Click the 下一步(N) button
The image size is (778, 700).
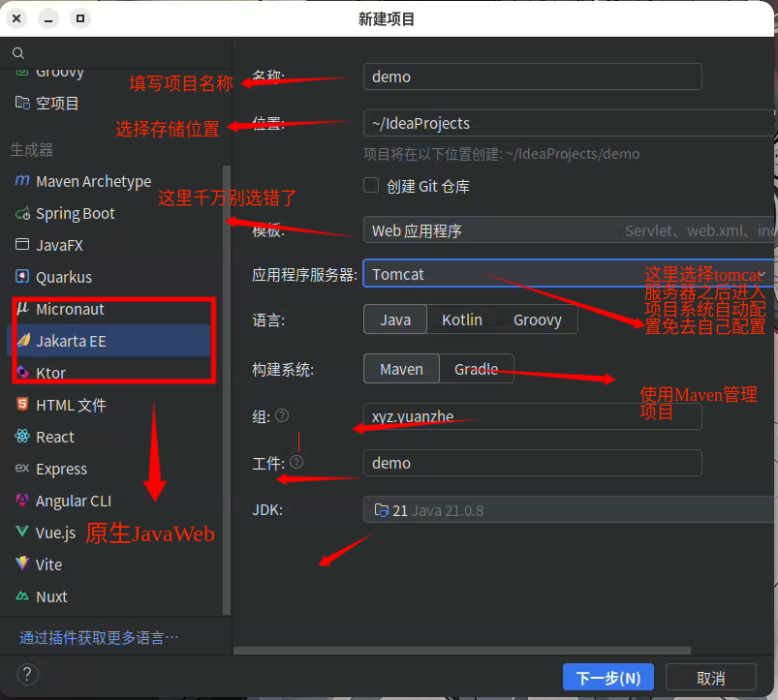[607, 678]
